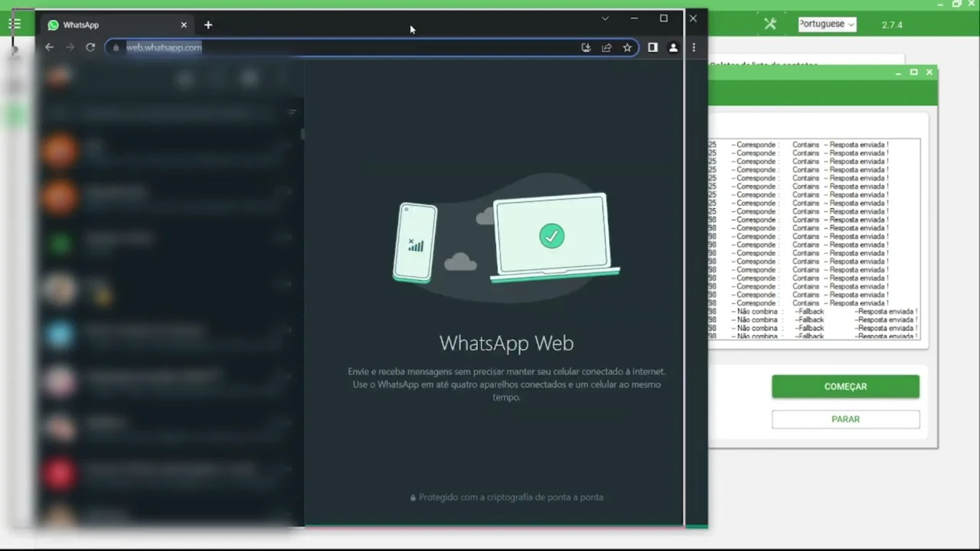Open a new browser tab with plus

pos(207,25)
